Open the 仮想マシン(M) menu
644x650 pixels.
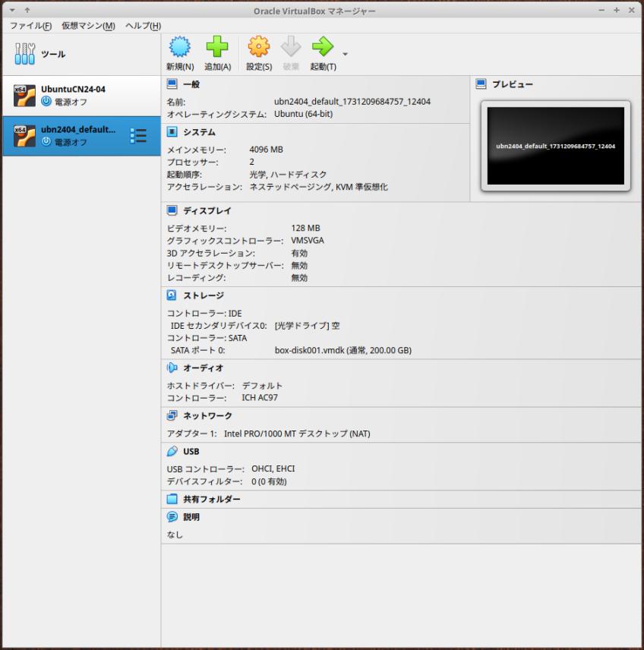pos(88,26)
